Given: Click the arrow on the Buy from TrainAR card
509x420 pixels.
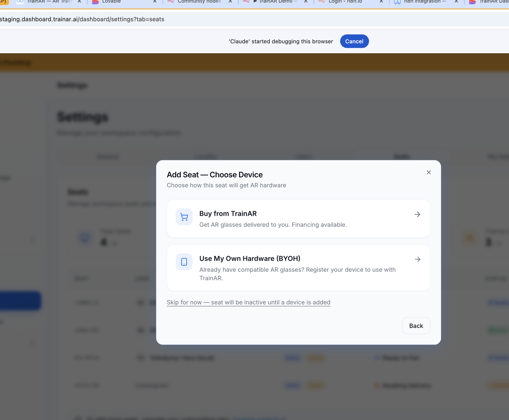Looking at the screenshot, I should click(x=417, y=214).
